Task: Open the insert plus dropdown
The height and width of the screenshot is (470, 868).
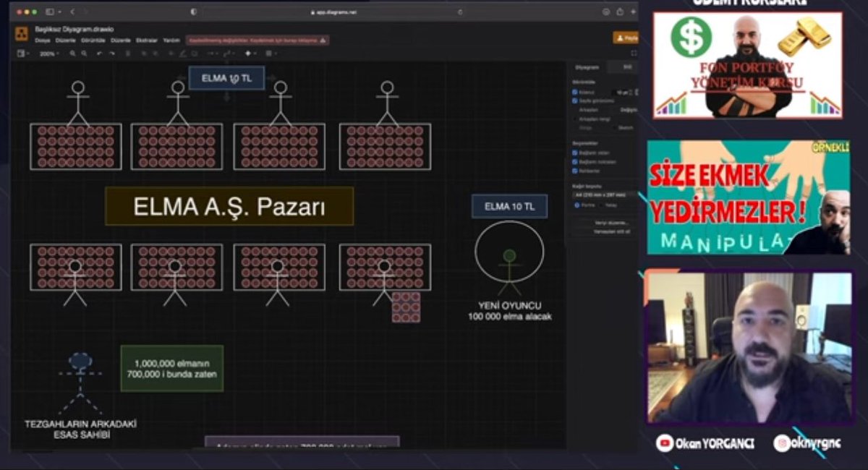Action: 250,54
